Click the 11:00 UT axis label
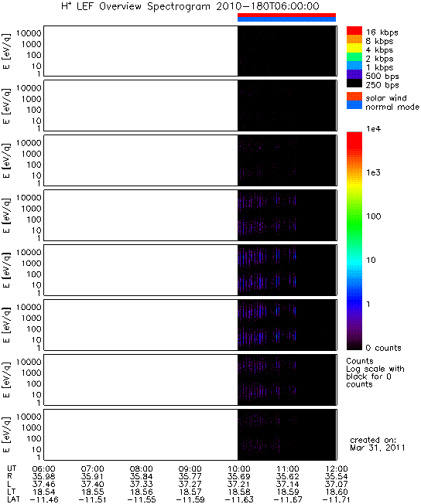421x504 pixels. coord(288,469)
